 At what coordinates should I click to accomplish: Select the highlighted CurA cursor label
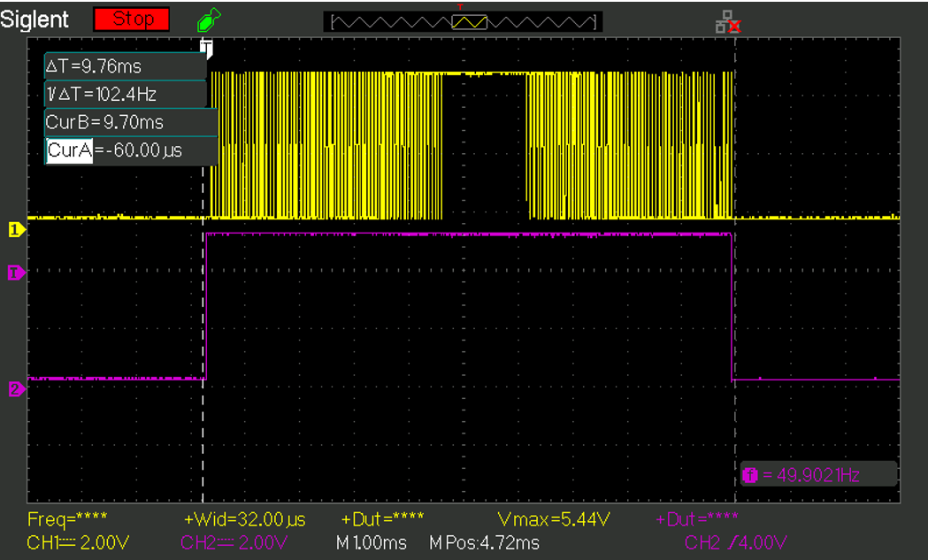(70, 150)
